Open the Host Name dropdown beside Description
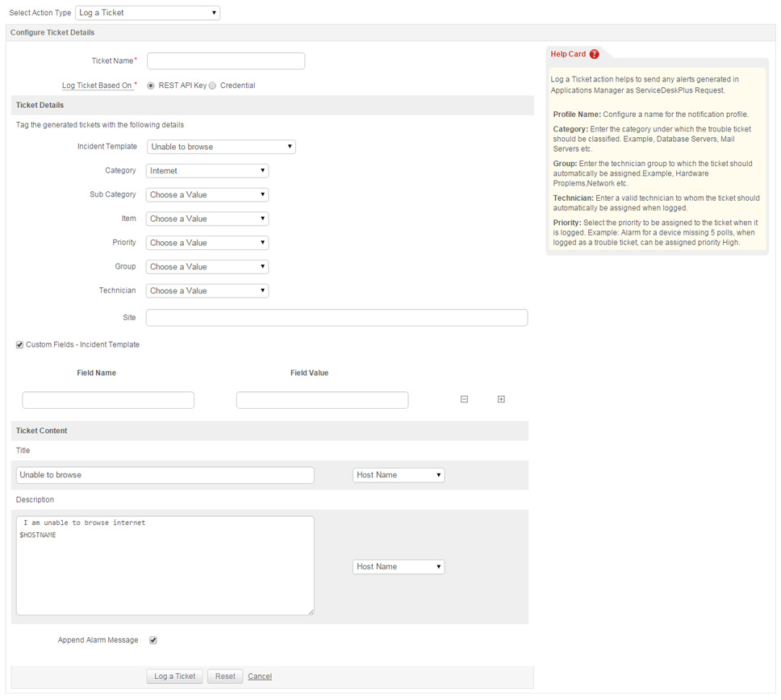Viewport: 781px width, 700px height. (x=399, y=567)
